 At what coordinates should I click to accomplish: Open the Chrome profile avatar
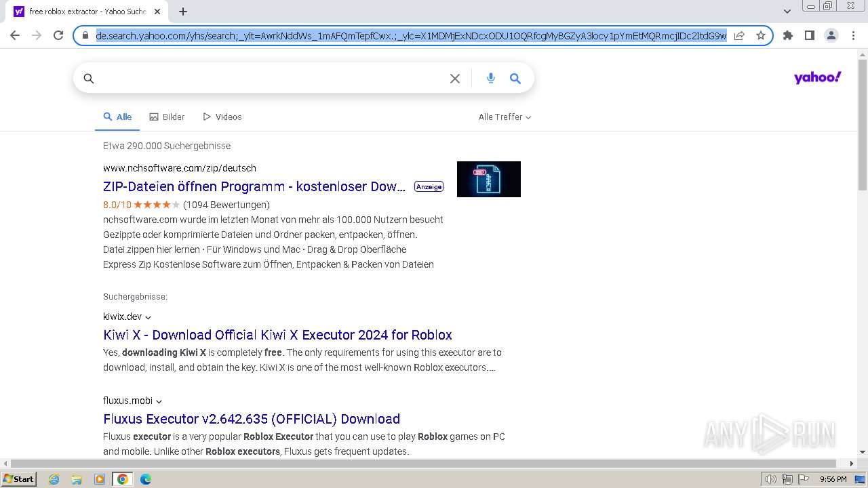(831, 35)
